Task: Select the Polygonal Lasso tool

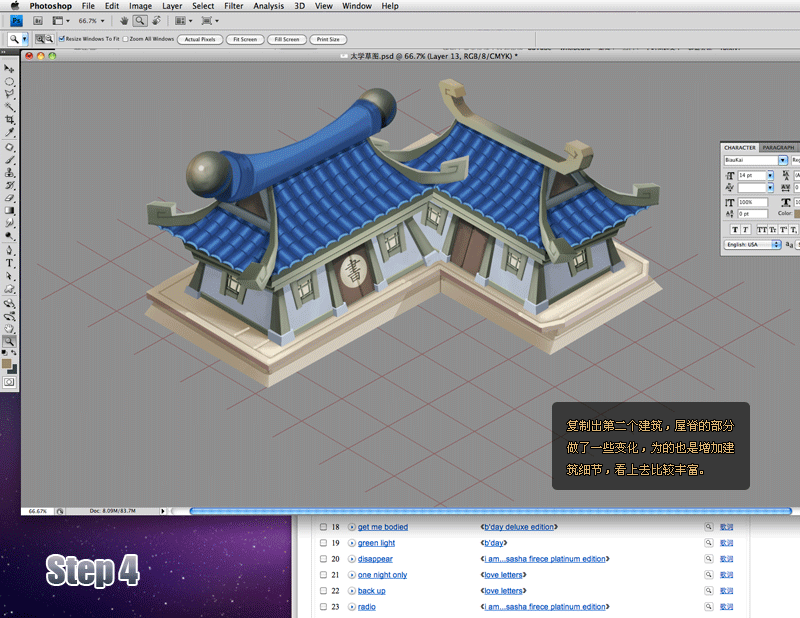Action: point(9,94)
